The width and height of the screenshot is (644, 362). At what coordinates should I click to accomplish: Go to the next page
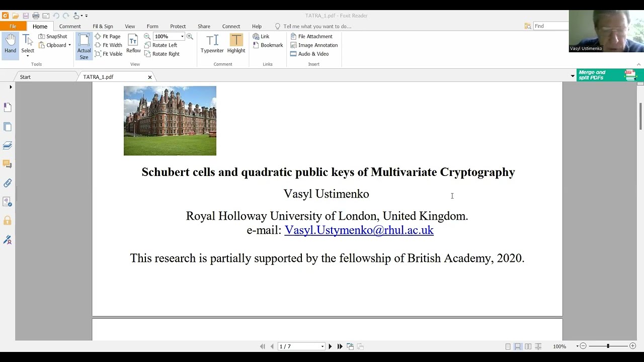[x=330, y=346]
